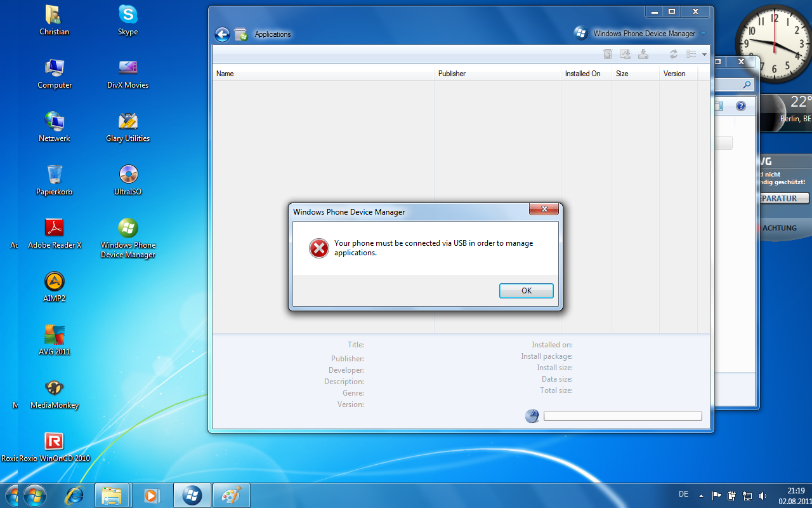Click the help question mark in background window
The width and height of the screenshot is (812, 508).
coord(740,106)
